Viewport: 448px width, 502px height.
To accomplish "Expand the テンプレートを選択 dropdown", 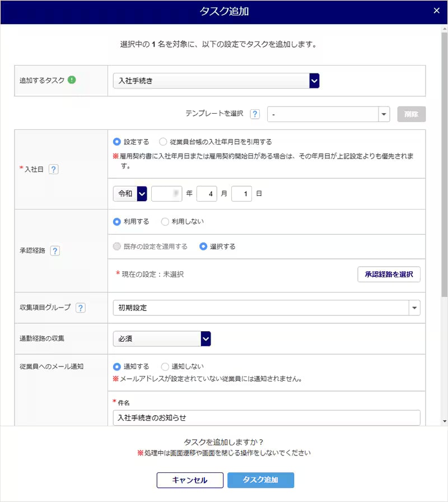I will click(x=328, y=114).
